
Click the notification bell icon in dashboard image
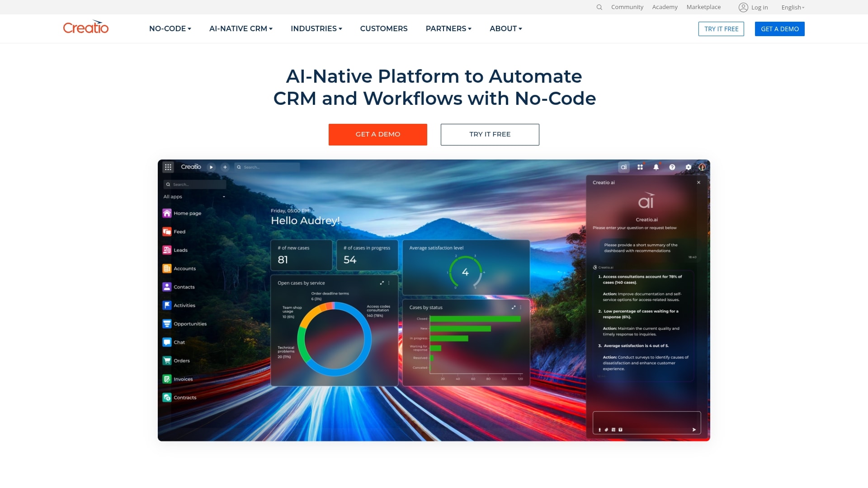pyautogui.click(x=656, y=167)
